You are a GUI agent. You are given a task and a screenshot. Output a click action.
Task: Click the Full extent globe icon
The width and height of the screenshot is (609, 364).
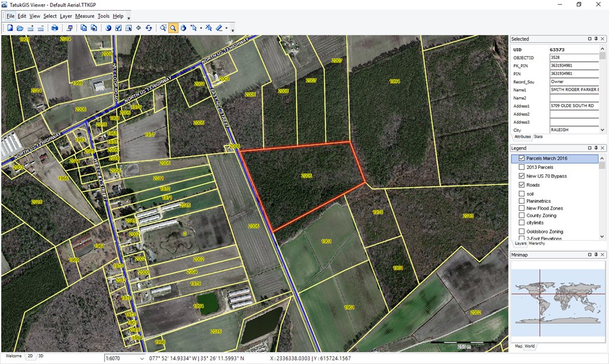pos(108,28)
